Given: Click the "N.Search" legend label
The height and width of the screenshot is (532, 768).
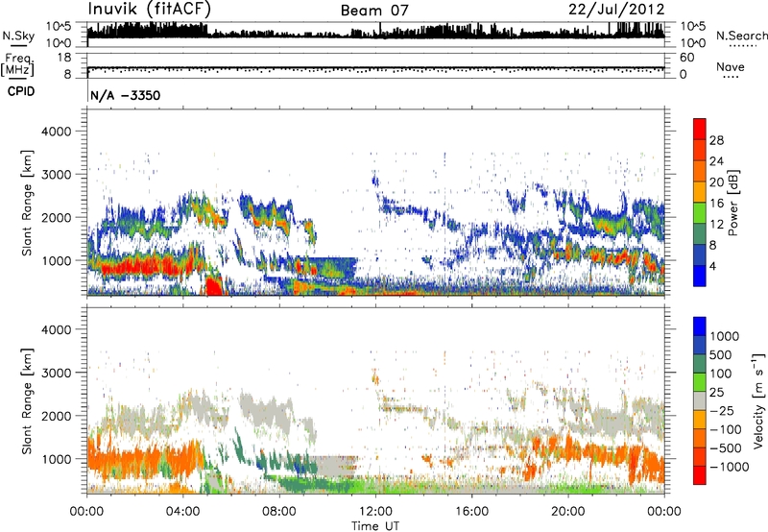Looking at the screenshot, I should click(x=742, y=36).
